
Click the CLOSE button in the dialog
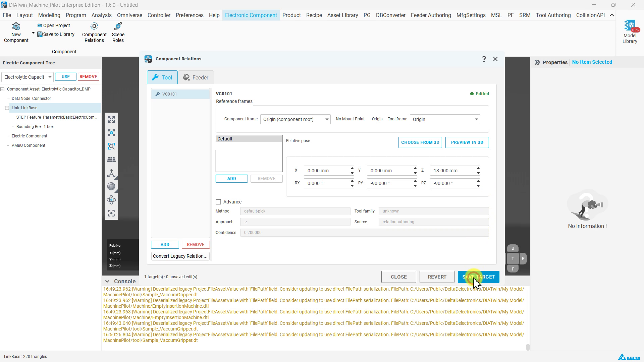398,277
